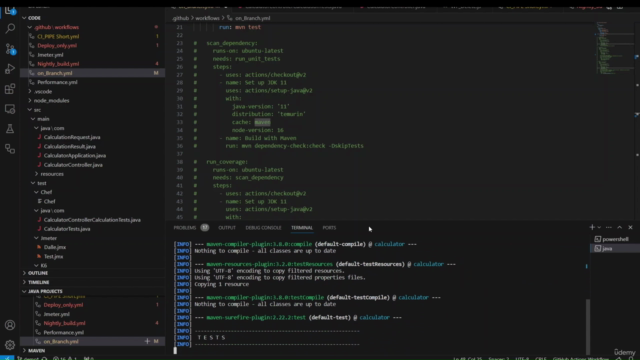Open CalculatorController.java file
Viewport: 640px width, 360px height.
tap(73, 165)
